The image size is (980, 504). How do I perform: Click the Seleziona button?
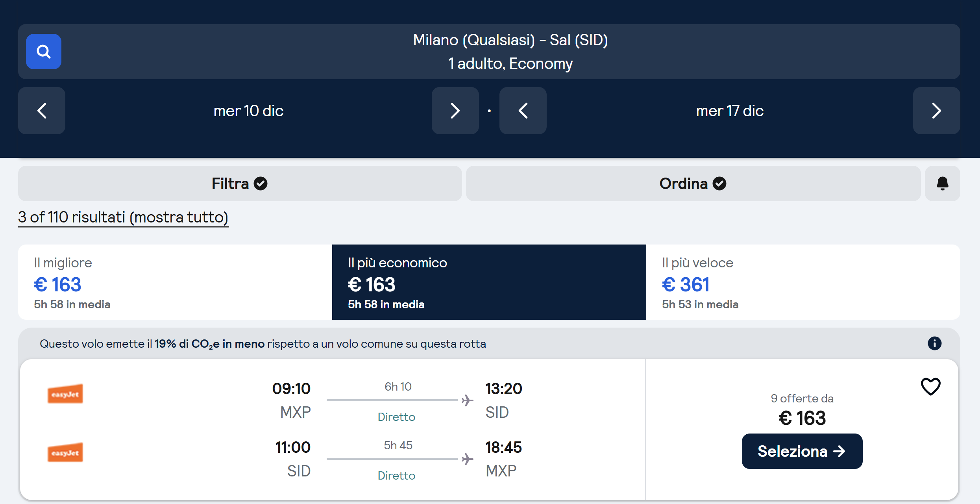tap(802, 451)
